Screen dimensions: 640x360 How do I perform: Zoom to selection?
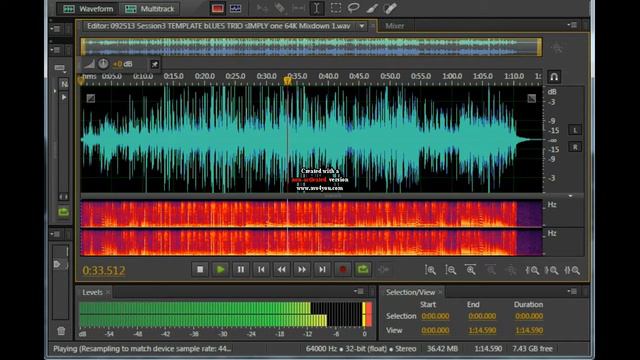pyautogui.click(x=572, y=270)
